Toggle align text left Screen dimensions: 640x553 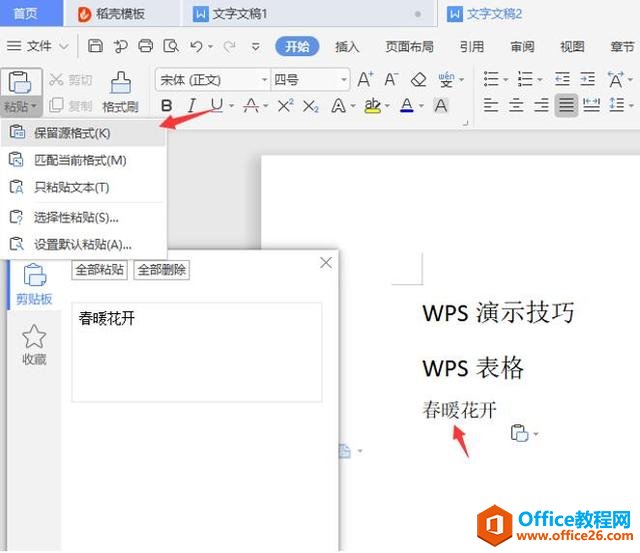491,106
